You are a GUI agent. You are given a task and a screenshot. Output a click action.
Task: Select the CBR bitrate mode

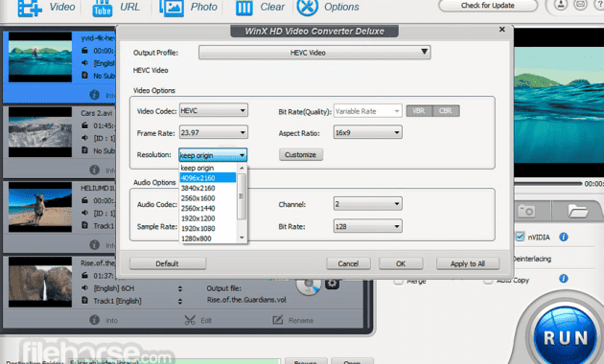[x=446, y=111]
